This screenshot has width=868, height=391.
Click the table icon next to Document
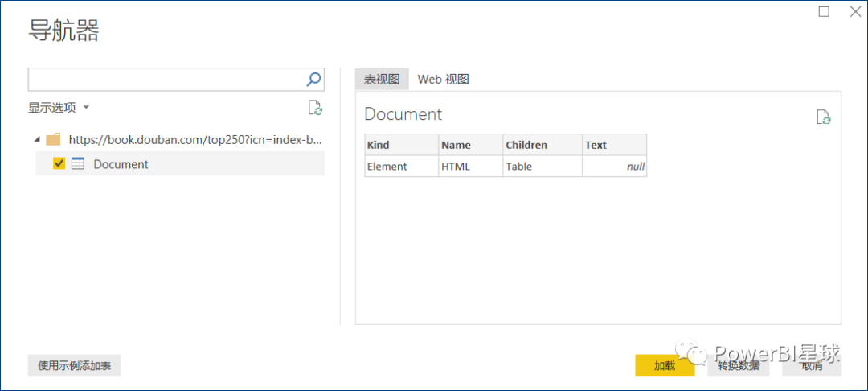point(78,164)
